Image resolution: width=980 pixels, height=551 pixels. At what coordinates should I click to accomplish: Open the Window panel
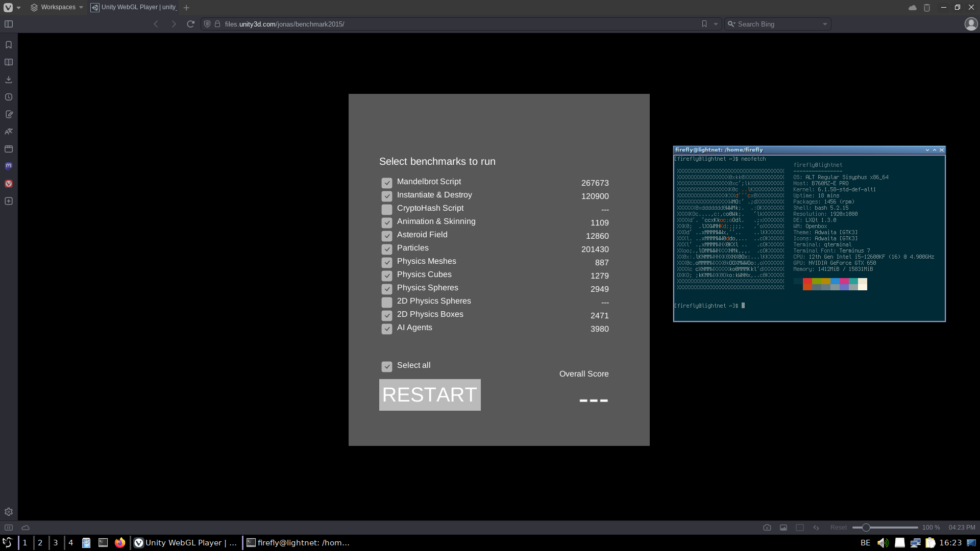click(x=9, y=149)
